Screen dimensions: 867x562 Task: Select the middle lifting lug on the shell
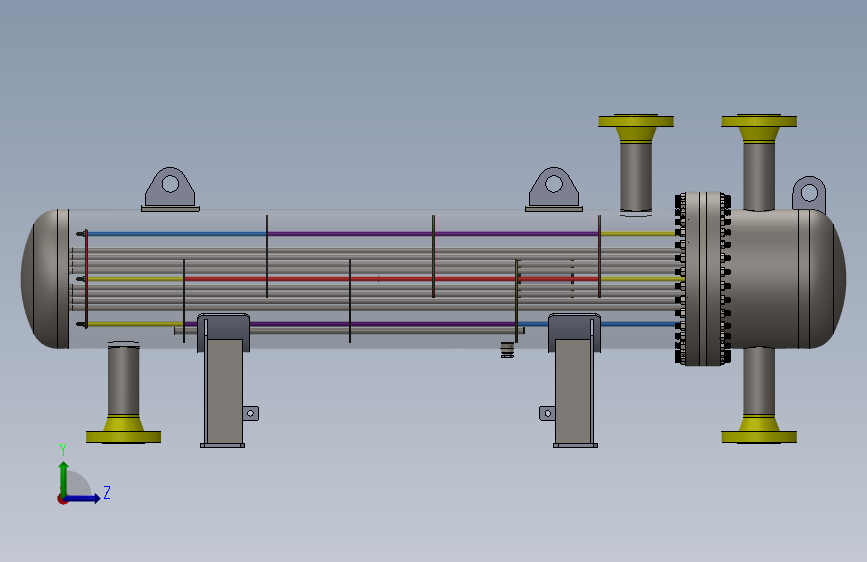(x=553, y=189)
